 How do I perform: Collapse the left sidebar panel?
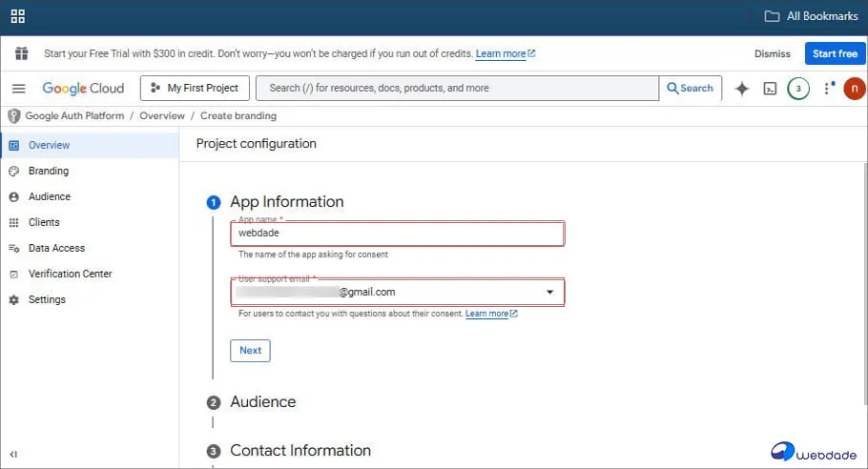click(x=13, y=455)
